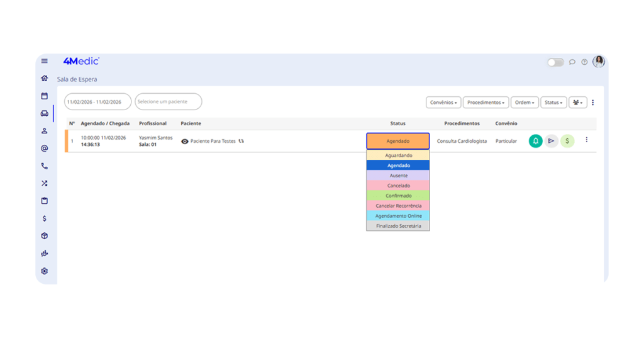Expand the Convênios dropdown
Image resolution: width=644 pixels, height=338 pixels.
[x=443, y=103]
